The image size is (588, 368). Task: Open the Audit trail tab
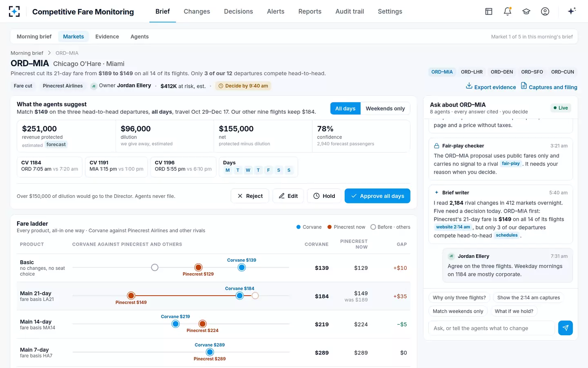tap(350, 11)
